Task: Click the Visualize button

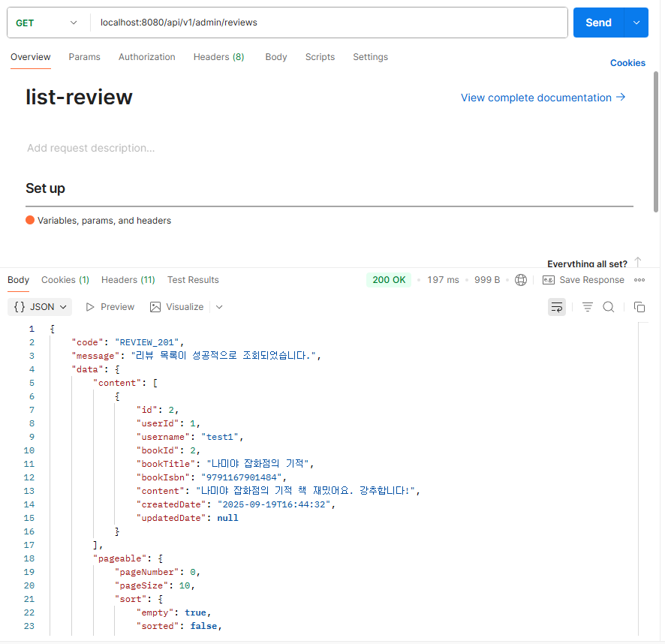Action: (x=177, y=307)
